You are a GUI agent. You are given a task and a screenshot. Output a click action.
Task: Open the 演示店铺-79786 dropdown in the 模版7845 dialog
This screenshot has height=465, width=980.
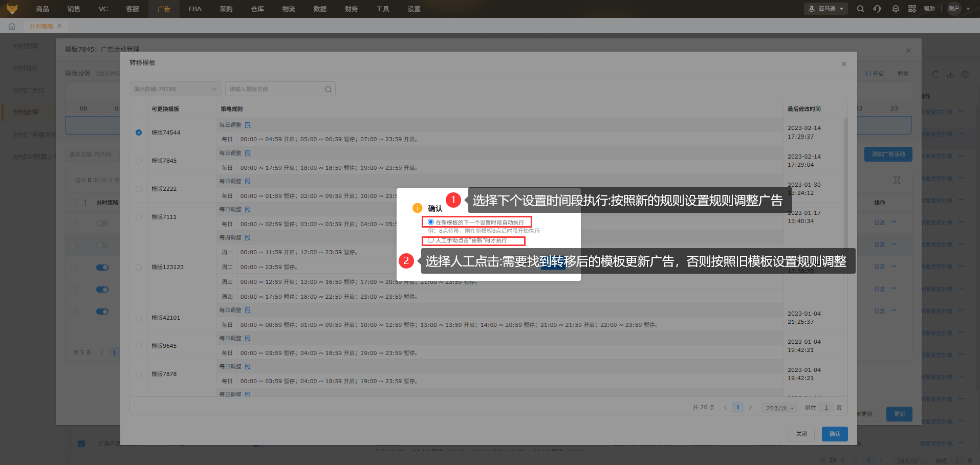[x=93, y=154]
